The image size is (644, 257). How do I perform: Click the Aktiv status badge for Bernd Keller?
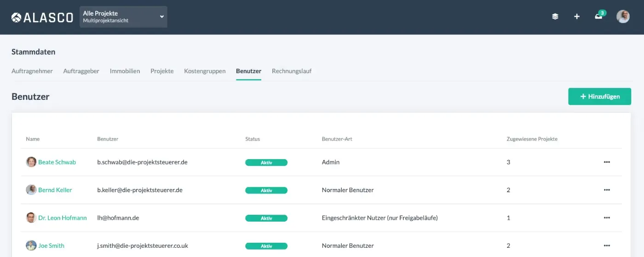coord(266,190)
